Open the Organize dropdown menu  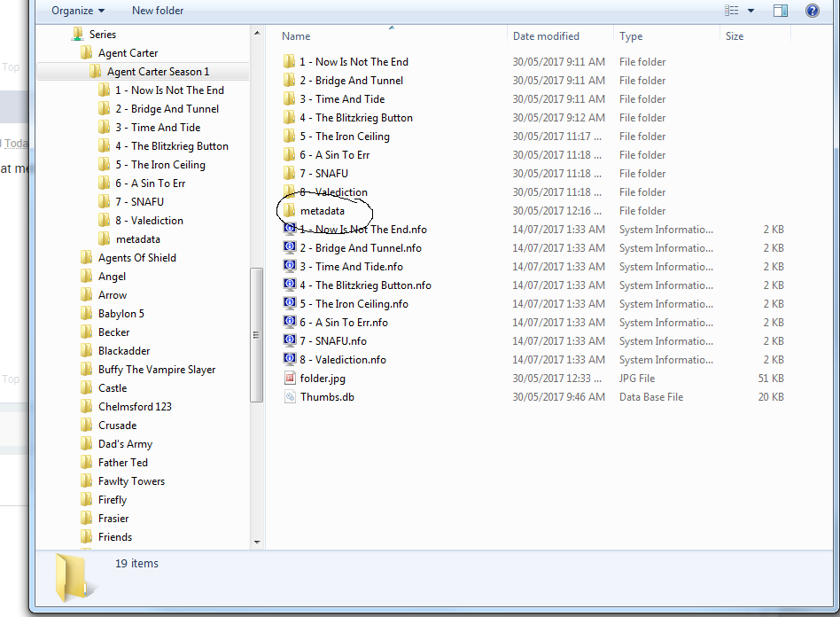(78, 11)
